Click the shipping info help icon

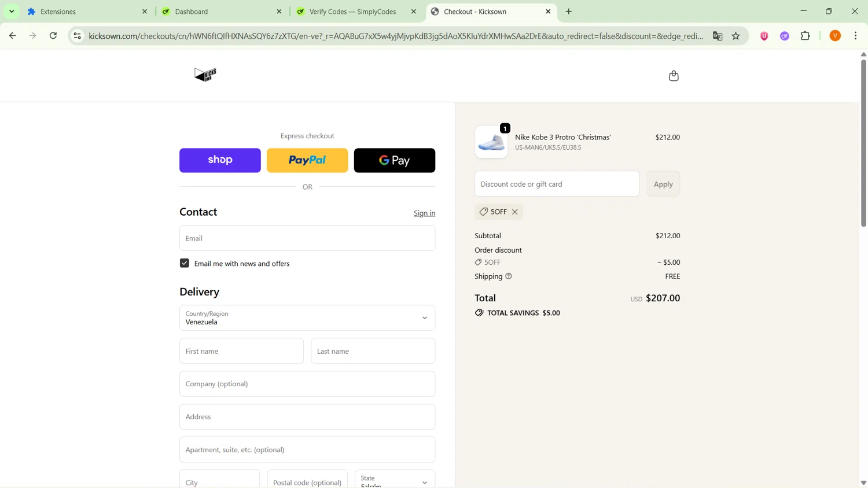coord(509,276)
